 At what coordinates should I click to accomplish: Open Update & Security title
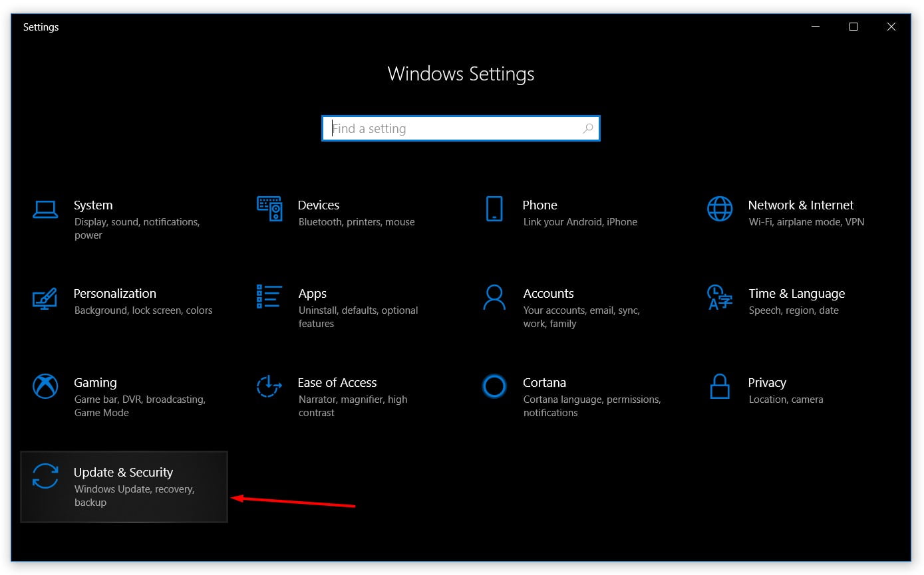124,473
